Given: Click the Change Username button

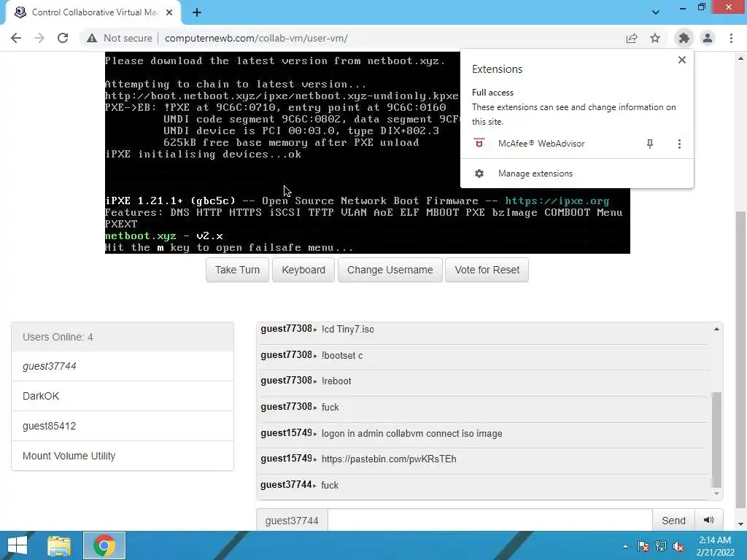Looking at the screenshot, I should point(390,270).
